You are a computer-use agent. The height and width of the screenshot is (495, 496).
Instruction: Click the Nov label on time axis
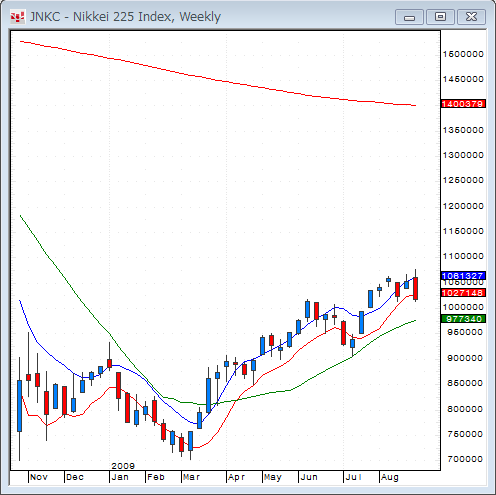(x=39, y=477)
